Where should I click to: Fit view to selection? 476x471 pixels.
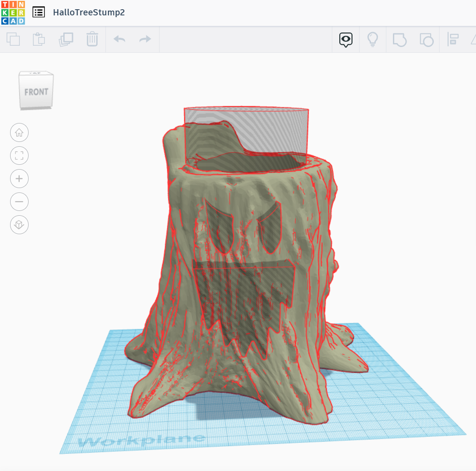(19, 156)
